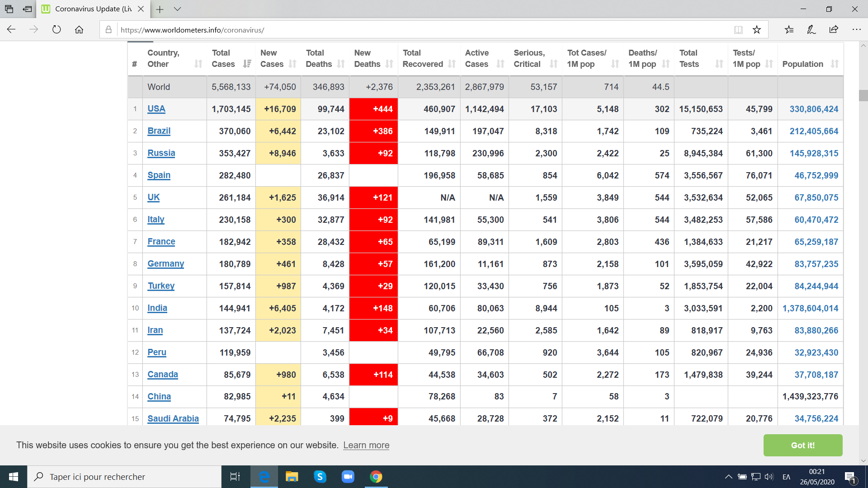This screenshot has width=868, height=488.
Task: Open the Saudi Arabia country link
Action: point(173,419)
